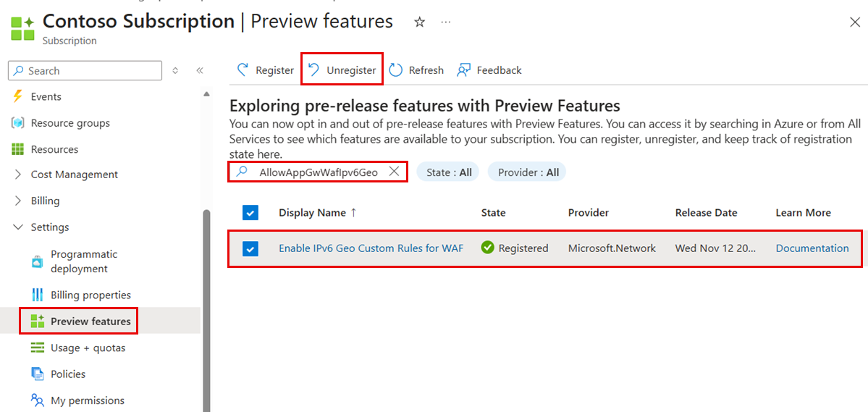This screenshot has height=412, width=868.
Task: Click the Policies document icon
Action: pyautogui.click(x=37, y=374)
